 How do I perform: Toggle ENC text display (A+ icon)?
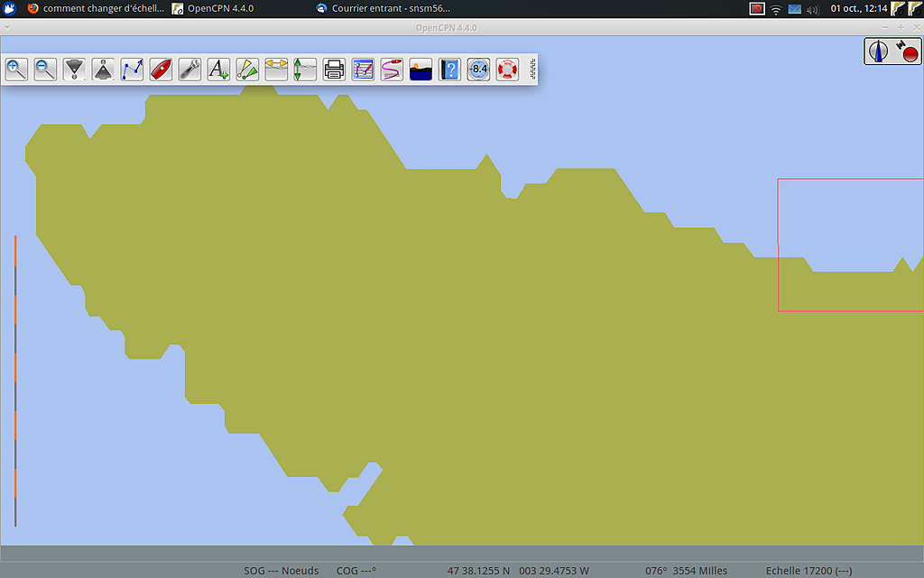(218, 69)
